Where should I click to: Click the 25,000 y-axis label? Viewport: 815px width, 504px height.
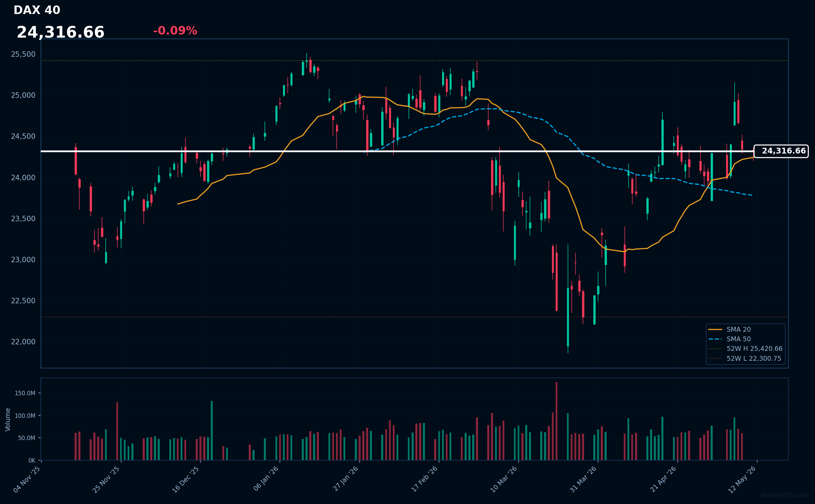(x=23, y=95)
